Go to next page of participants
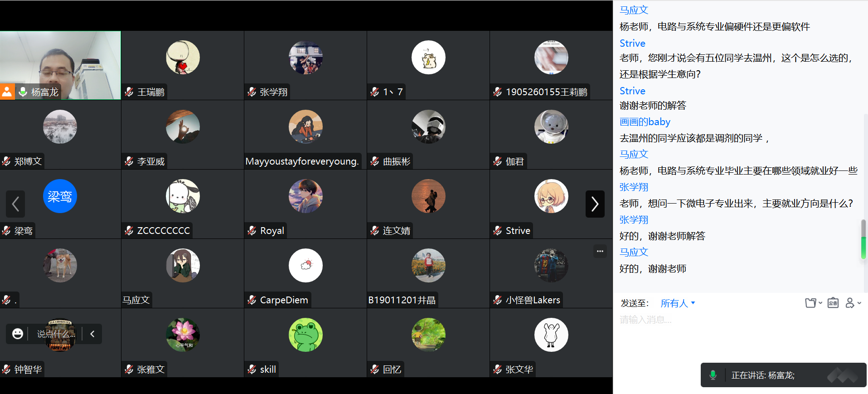868x394 pixels. 595,204
